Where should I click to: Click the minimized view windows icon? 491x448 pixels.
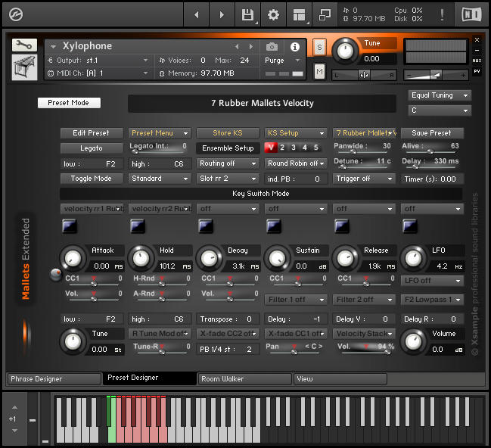pos(325,14)
